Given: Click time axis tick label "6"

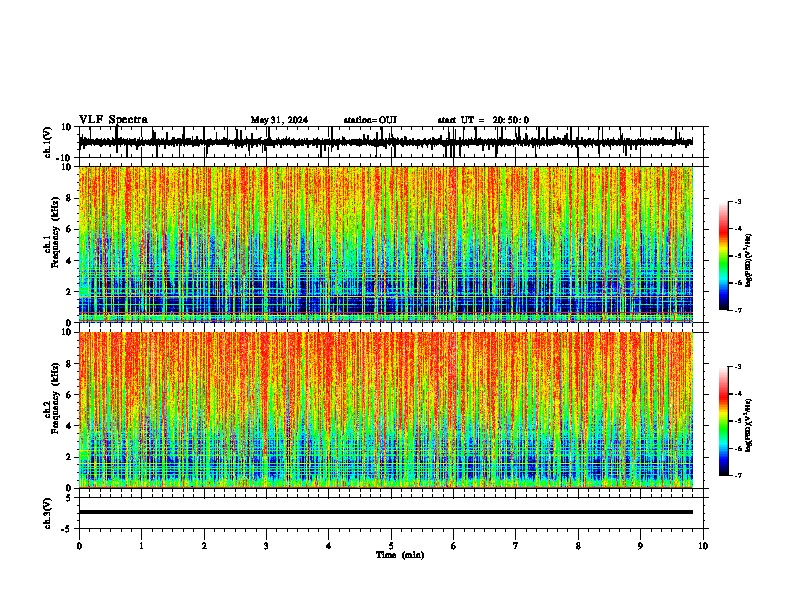Looking at the screenshot, I should coord(454,546).
